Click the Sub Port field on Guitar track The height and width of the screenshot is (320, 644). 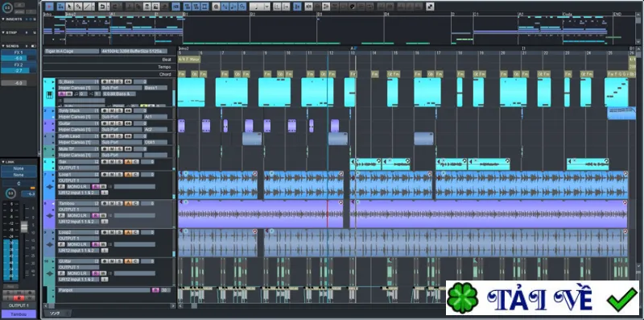pos(122,130)
